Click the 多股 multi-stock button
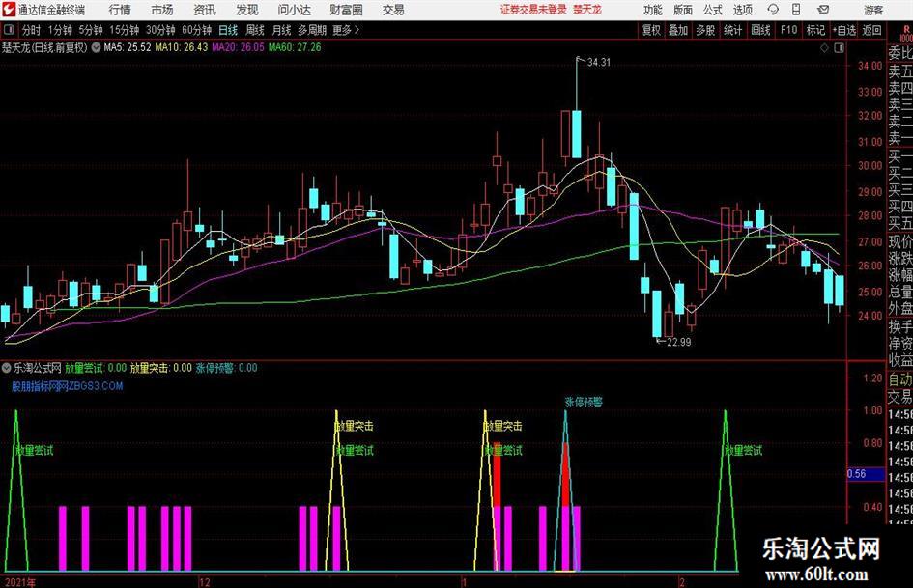This screenshot has width=913, height=588. click(x=705, y=30)
